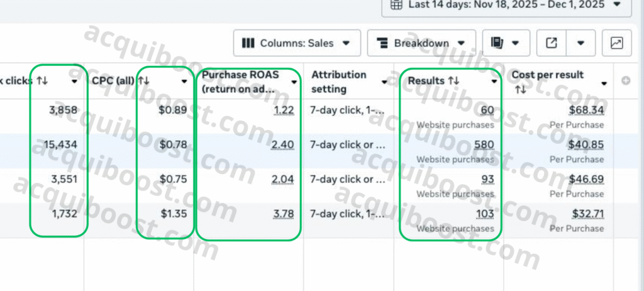
Task: Open Purchase ROAS column options arrow
Action: 294,82
